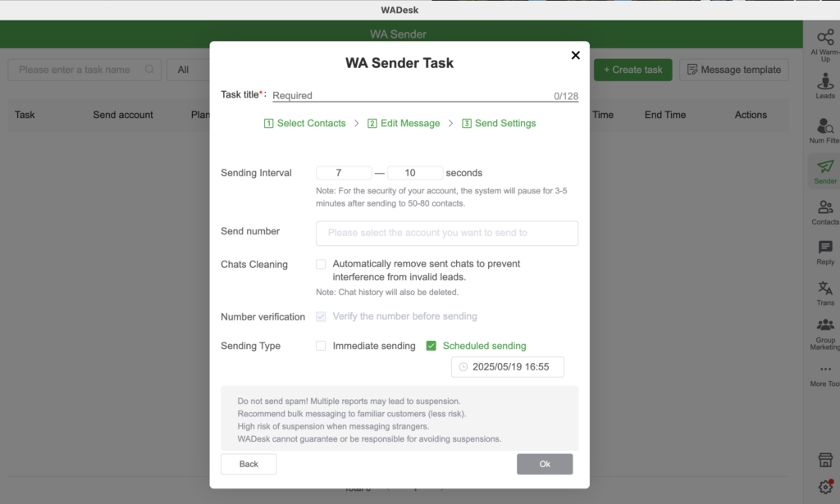
Task: Open the Num Filter sidebar tool
Action: click(x=825, y=126)
